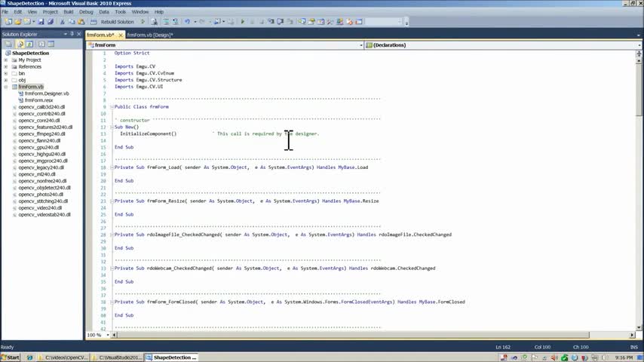Open the (Declarations) member dropdown
Viewport: 644px width, 362px height.
coord(639,45)
